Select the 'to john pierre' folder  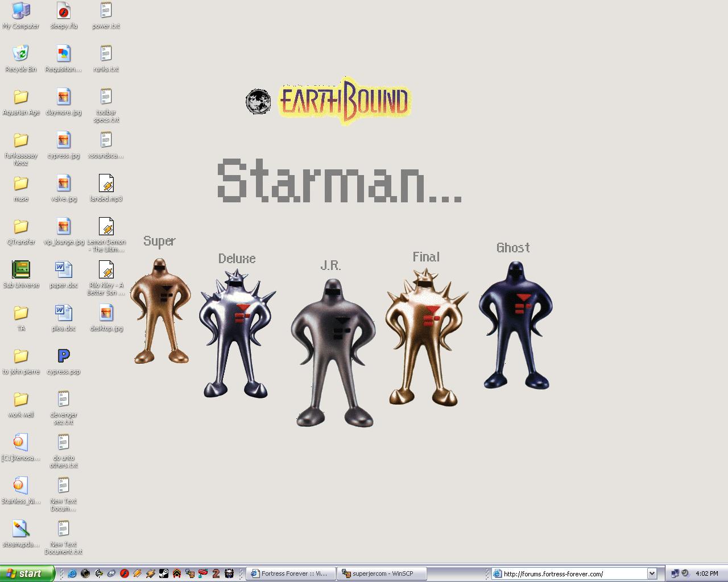pos(21,361)
